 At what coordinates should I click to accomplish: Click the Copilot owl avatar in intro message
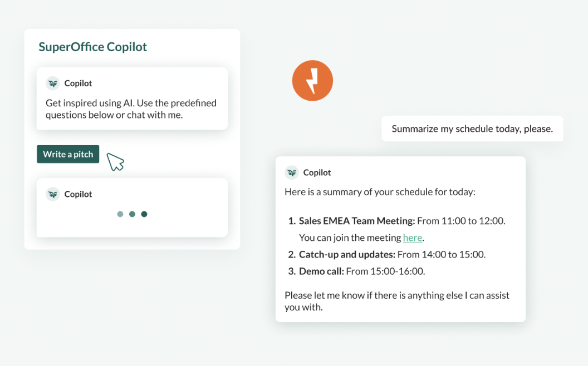53,83
